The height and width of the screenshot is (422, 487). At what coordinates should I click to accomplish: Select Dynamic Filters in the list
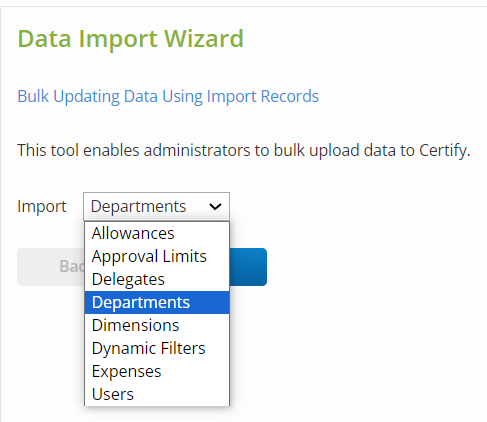coord(157,348)
